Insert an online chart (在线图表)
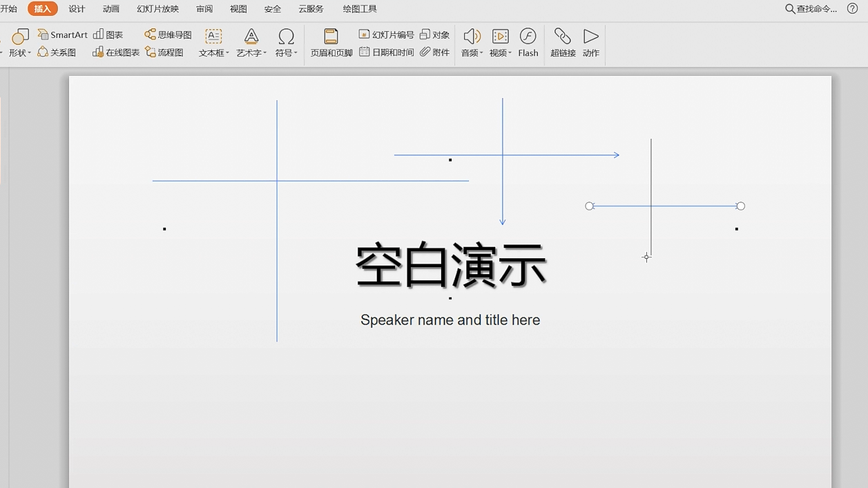The height and width of the screenshot is (488, 868). (116, 52)
